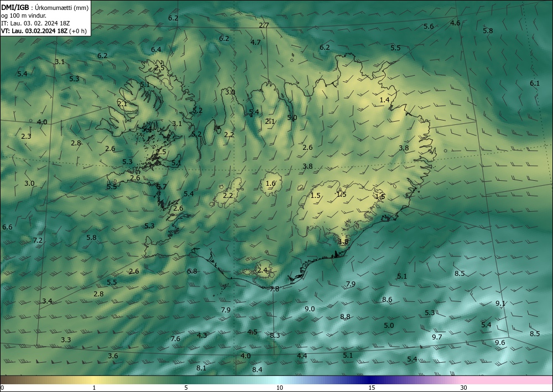Click the 4.7 precipitation value
Viewport: 553px width, 392px height.
255,43
